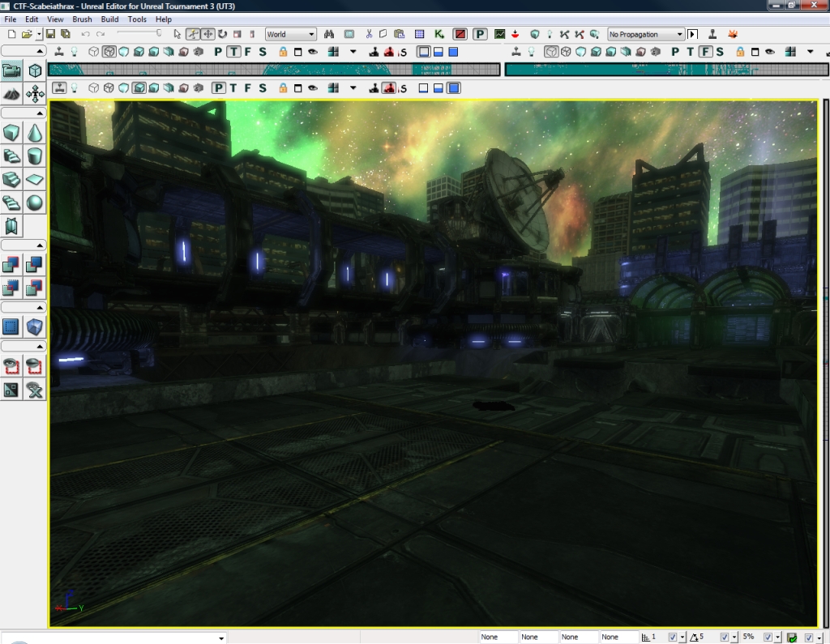
Task: Toggle the P button in top toolbar
Action: pyautogui.click(x=480, y=34)
